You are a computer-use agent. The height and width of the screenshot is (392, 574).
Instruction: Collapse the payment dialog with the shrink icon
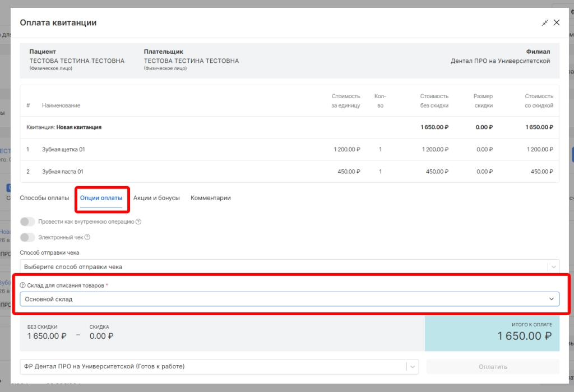pyautogui.click(x=544, y=23)
